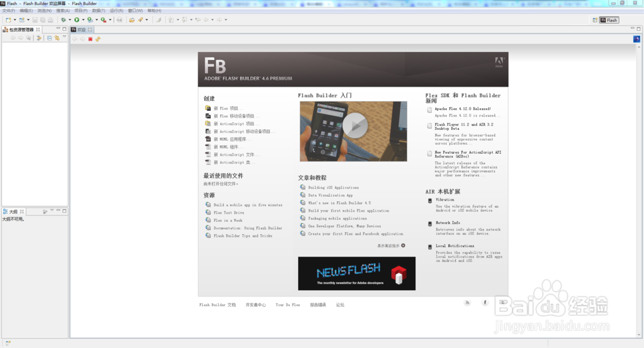The height and width of the screenshot is (348, 644).
Task: Open 开发者中心 footer link
Action: click(256, 305)
